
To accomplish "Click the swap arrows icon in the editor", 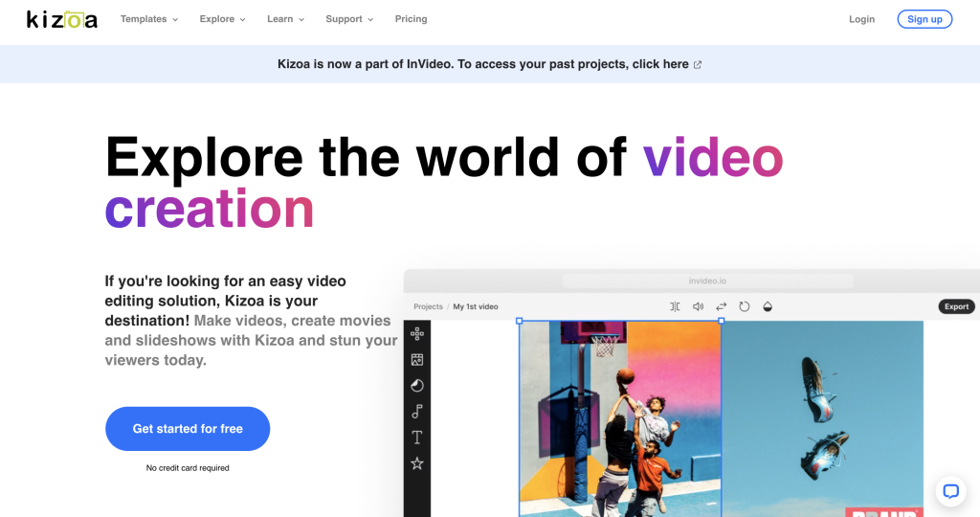I will click(x=722, y=306).
